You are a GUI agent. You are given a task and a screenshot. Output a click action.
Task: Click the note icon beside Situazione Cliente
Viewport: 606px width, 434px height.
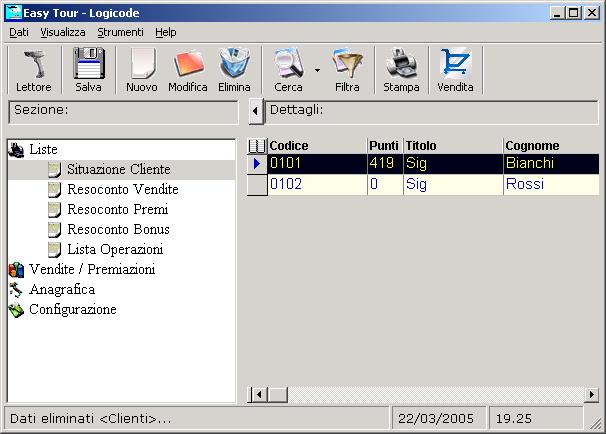point(54,170)
